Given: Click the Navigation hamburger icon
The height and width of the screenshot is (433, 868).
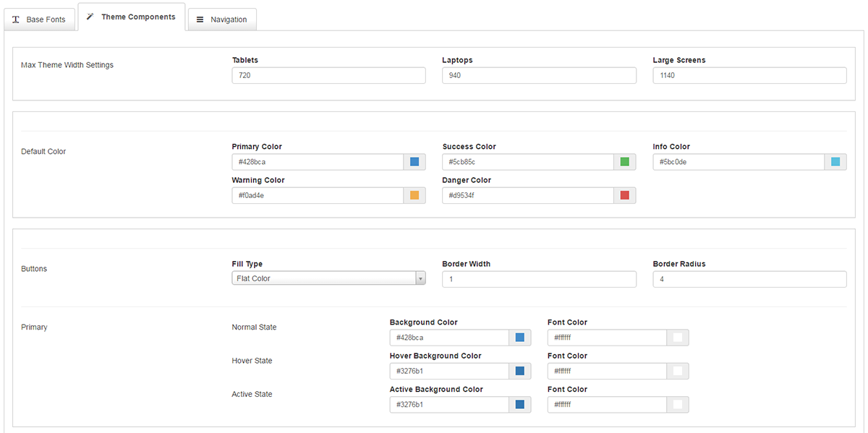Looking at the screenshot, I should coord(200,20).
